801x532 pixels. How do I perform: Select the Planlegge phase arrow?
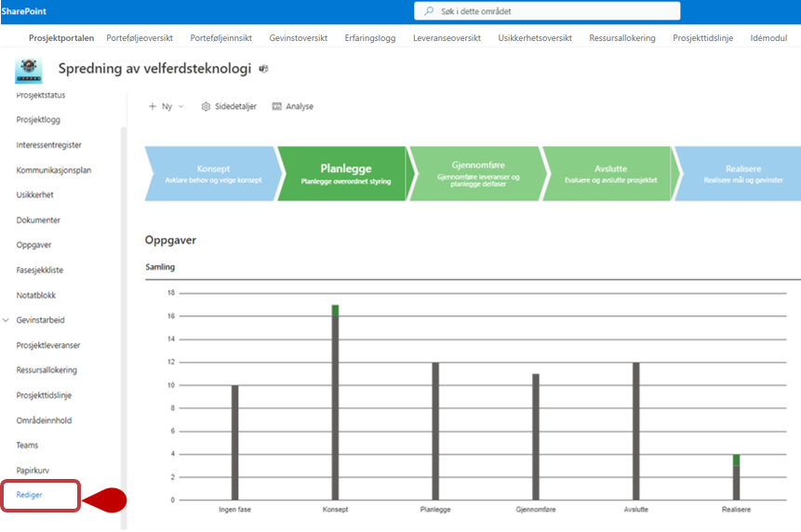[x=345, y=174]
